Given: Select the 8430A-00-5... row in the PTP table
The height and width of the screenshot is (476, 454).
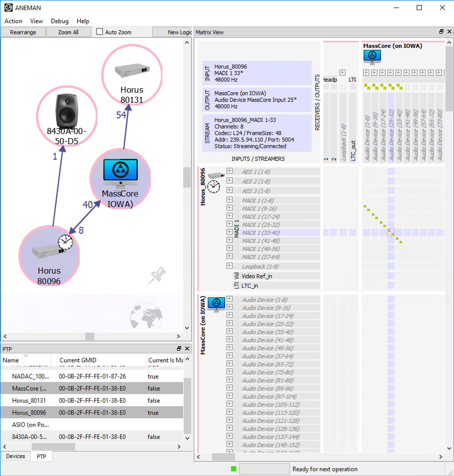Looking at the screenshot, I should 92,437.
